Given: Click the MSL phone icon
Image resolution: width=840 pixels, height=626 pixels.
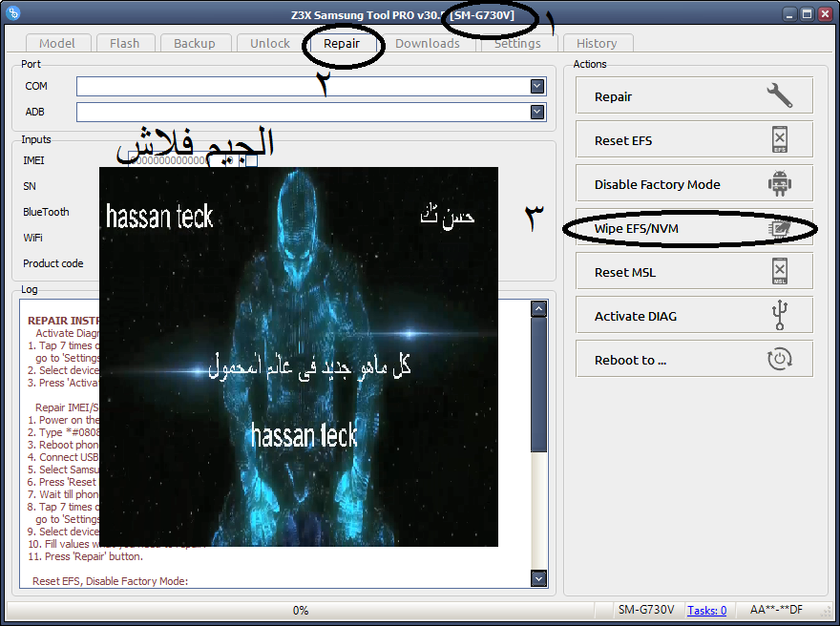Looking at the screenshot, I should coord(780,272).
